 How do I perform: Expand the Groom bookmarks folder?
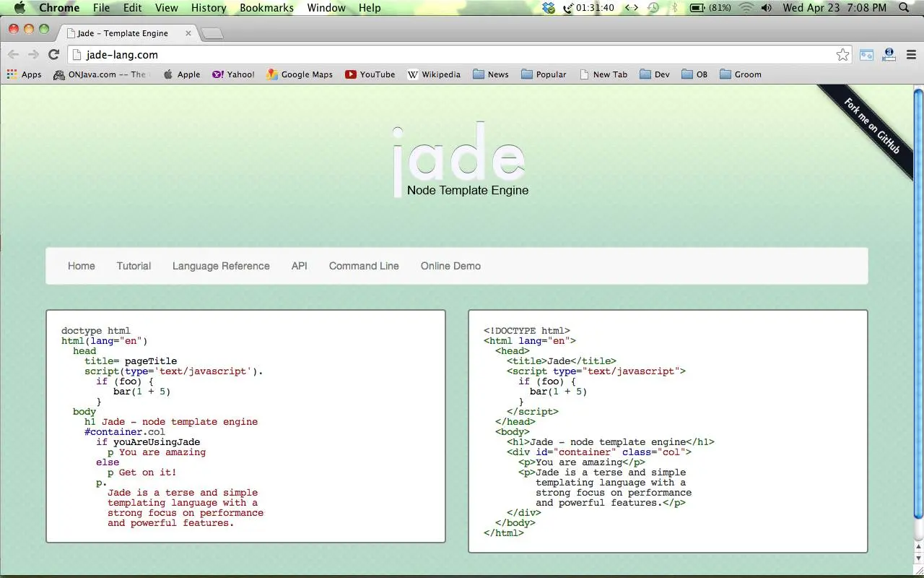click(741, 74)
